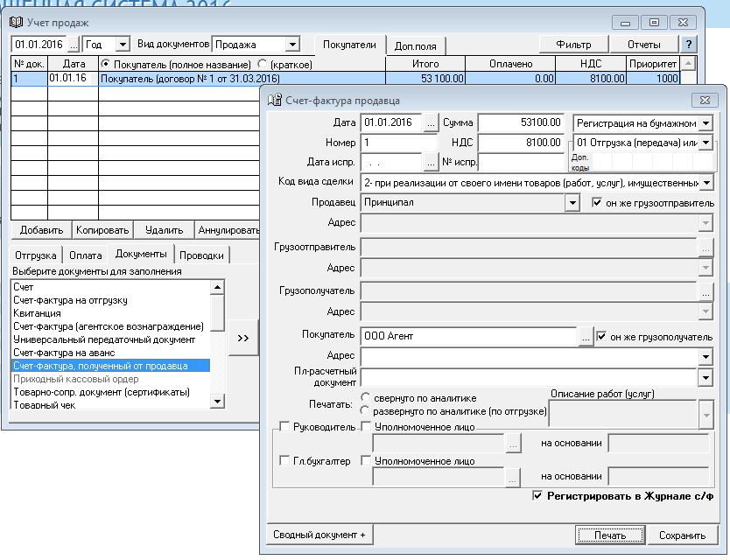730x560 pixels.
Task: Click the Удалить button
Action: pos(164,230)
